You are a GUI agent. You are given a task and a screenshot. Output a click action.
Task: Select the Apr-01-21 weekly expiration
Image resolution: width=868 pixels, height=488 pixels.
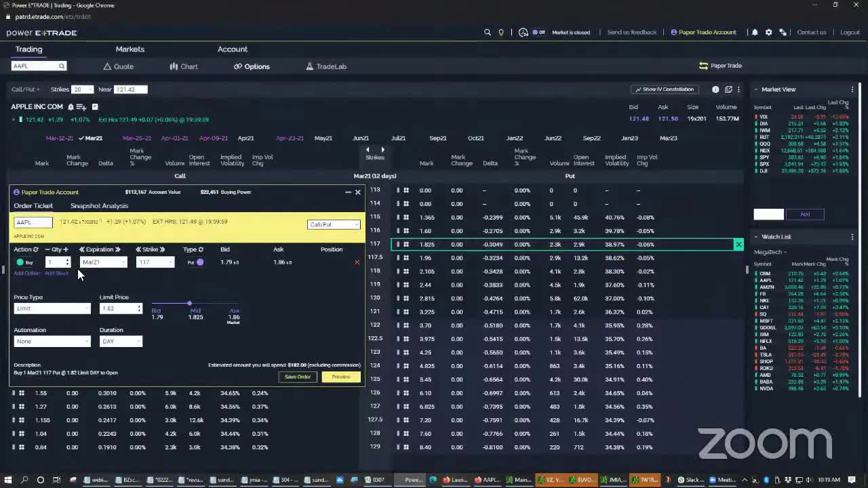click(x=174, y=138)
